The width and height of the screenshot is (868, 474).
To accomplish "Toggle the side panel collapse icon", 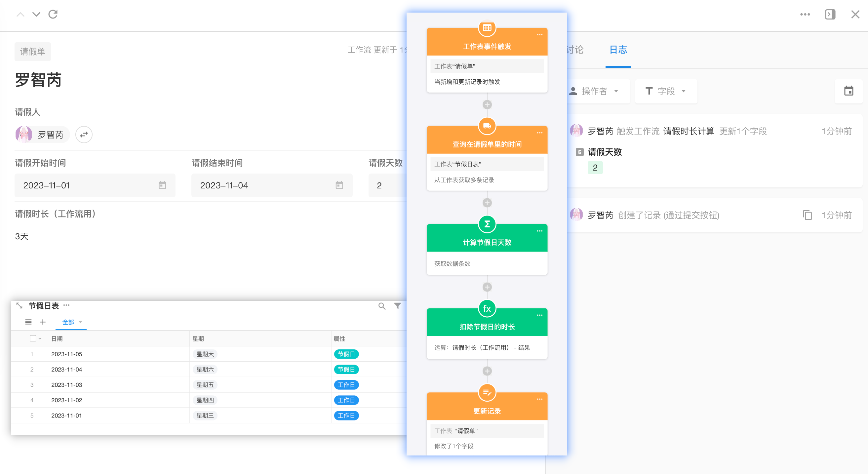I will coord(830,14).
